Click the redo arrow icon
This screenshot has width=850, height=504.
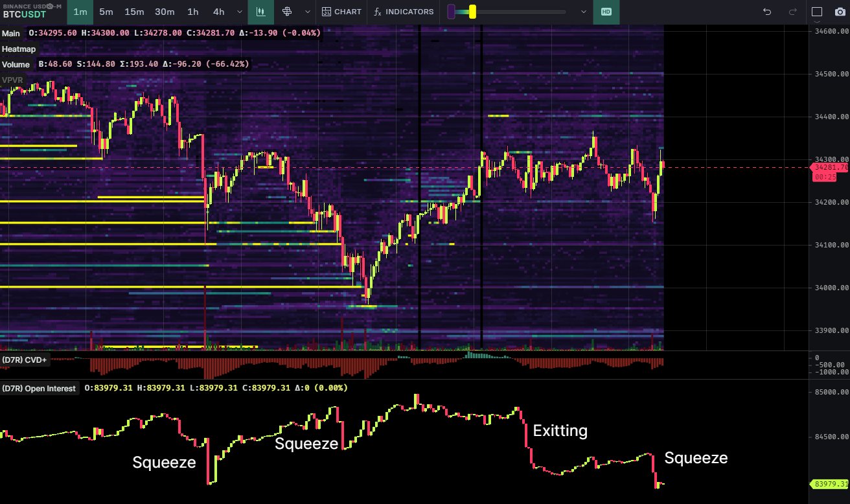(792, 12)
